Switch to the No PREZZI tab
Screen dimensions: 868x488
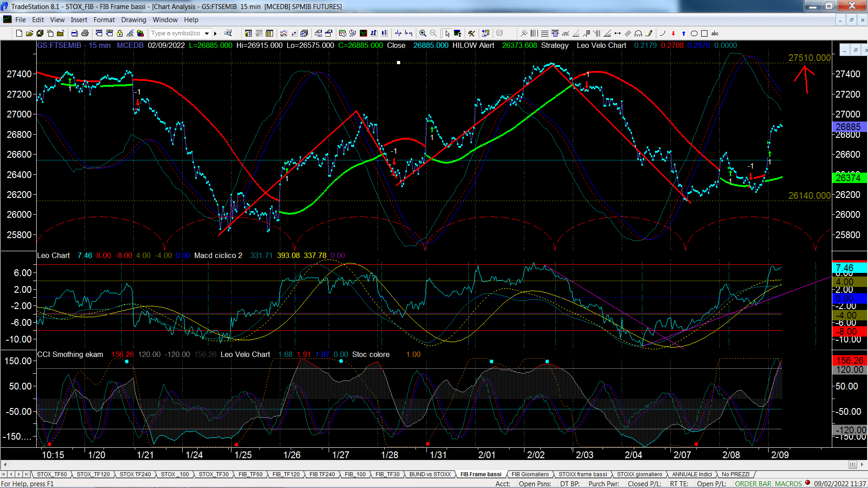coord(736,474)
